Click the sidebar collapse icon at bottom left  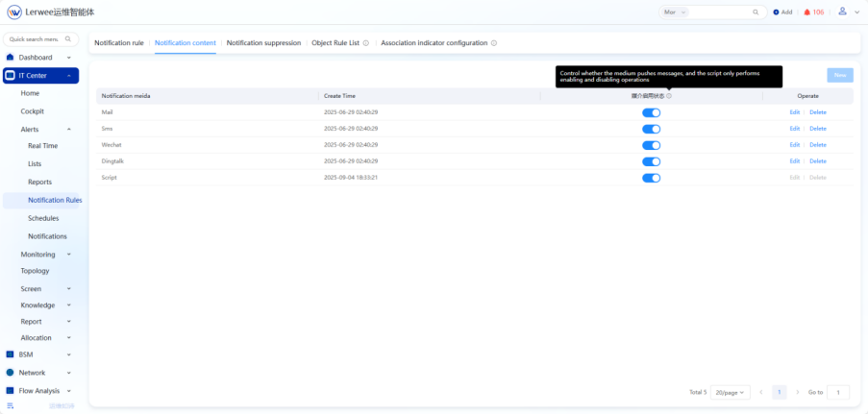click(x=10, y=406)
